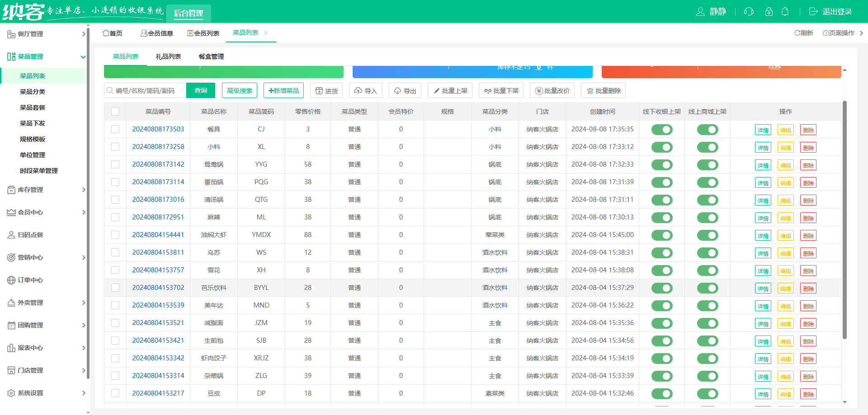868x415 pixels.
Task: Toggle 线下收银上架 switch for 生煎包
Action: click(x=662, y=341)
